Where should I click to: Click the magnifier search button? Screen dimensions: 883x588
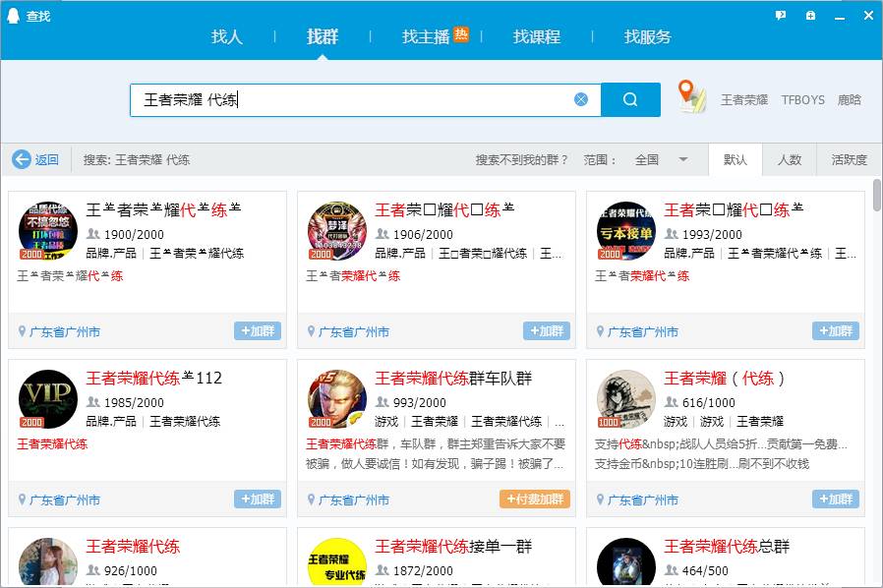click(630, 99)
